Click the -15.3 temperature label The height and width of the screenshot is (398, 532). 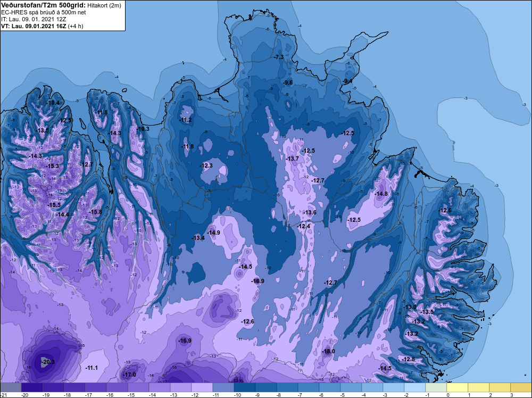53,166
